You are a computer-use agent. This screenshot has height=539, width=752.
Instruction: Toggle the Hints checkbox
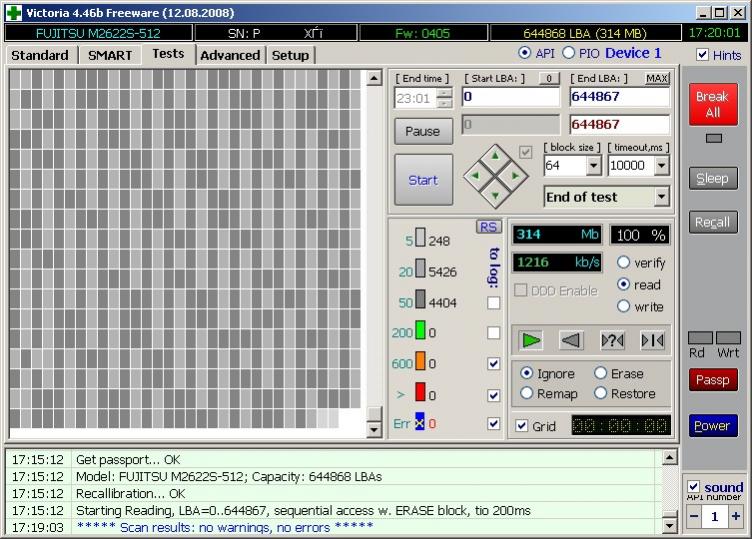(x=703, y=55)
